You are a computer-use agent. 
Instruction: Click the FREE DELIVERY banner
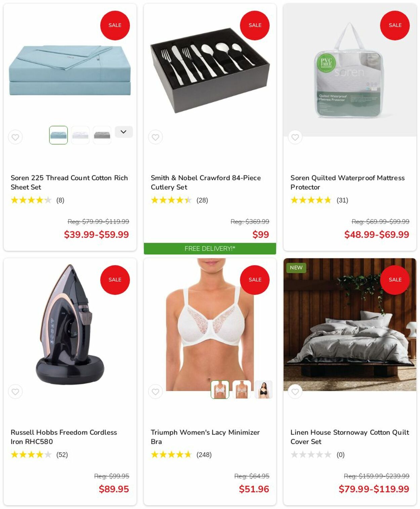pyautogui.click(x=210, y=248)
